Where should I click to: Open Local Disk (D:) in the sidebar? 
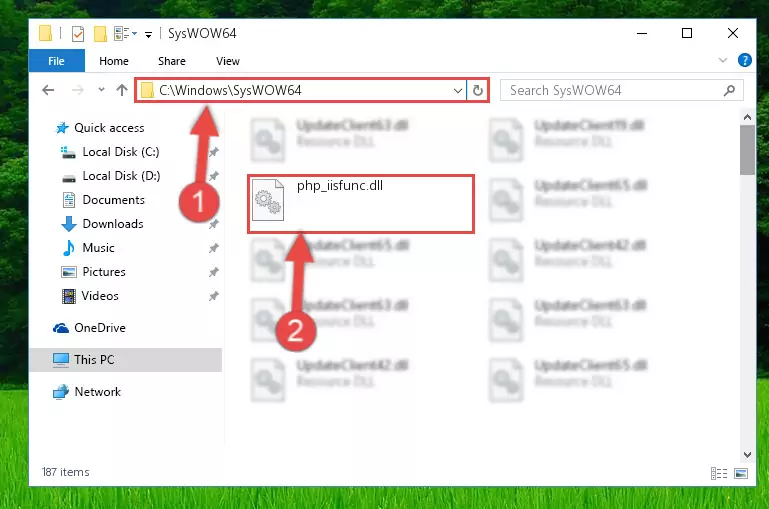click(121, 176)
